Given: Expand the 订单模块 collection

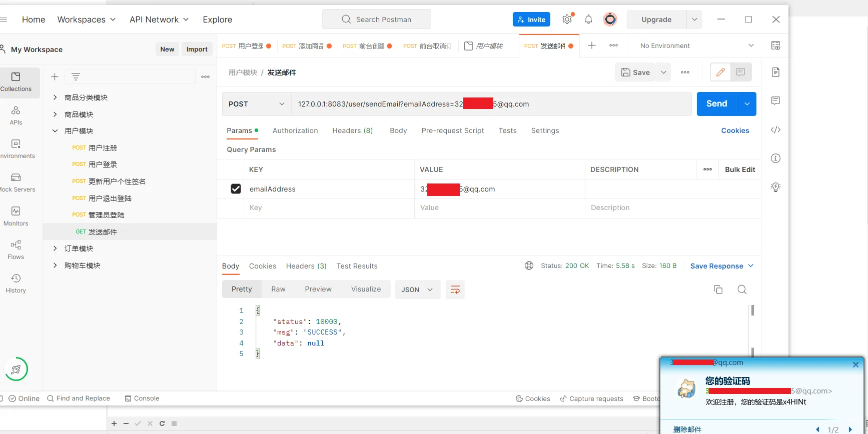Looking at the screenshot, I should tap(55, 248).
